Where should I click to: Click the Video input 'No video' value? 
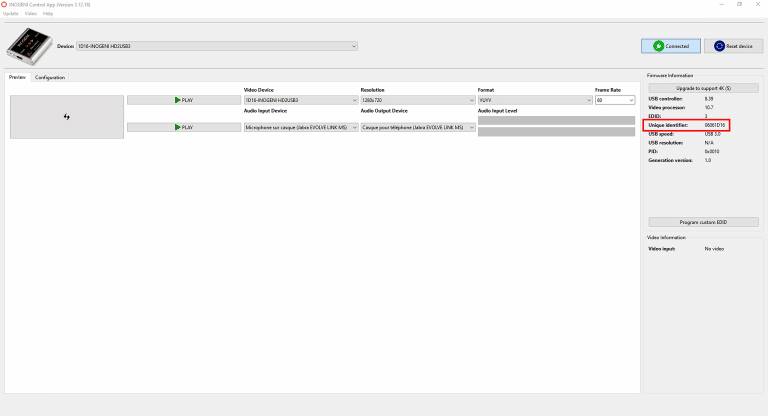714,249
